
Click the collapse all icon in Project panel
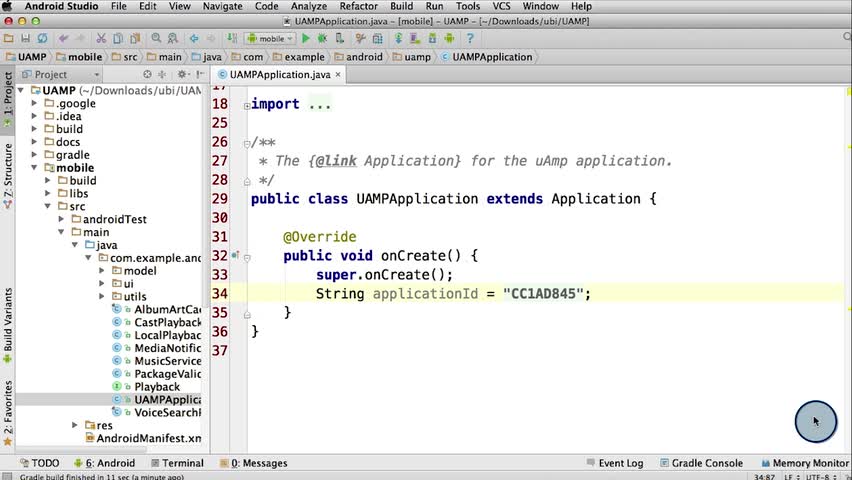tap(162, 74)
